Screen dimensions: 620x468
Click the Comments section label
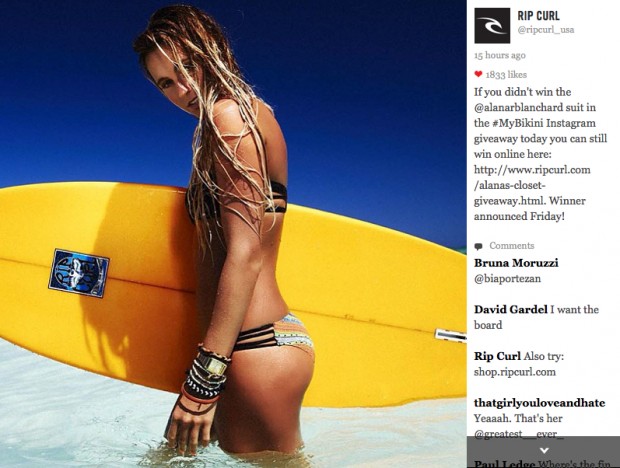512,246
